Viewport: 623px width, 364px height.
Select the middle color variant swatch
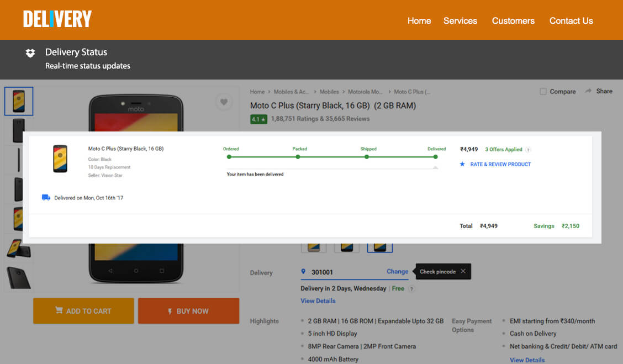click(347, 247)
